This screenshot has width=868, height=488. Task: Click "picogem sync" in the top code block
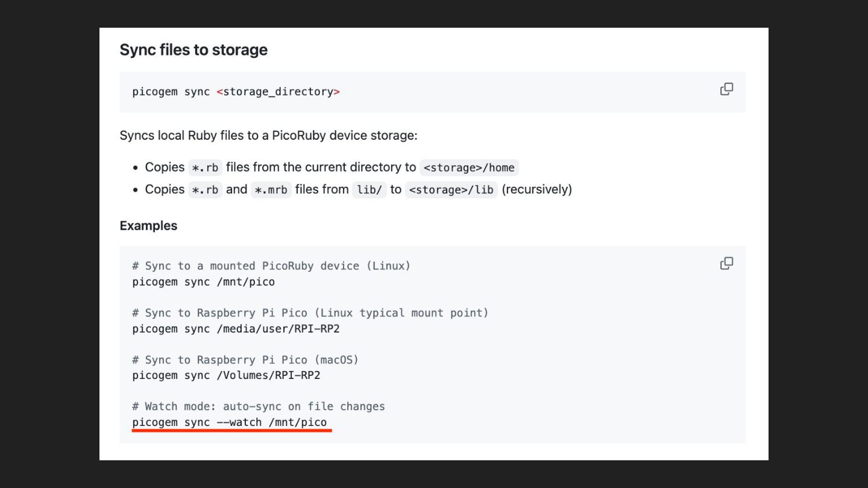[x=171, y=92]
